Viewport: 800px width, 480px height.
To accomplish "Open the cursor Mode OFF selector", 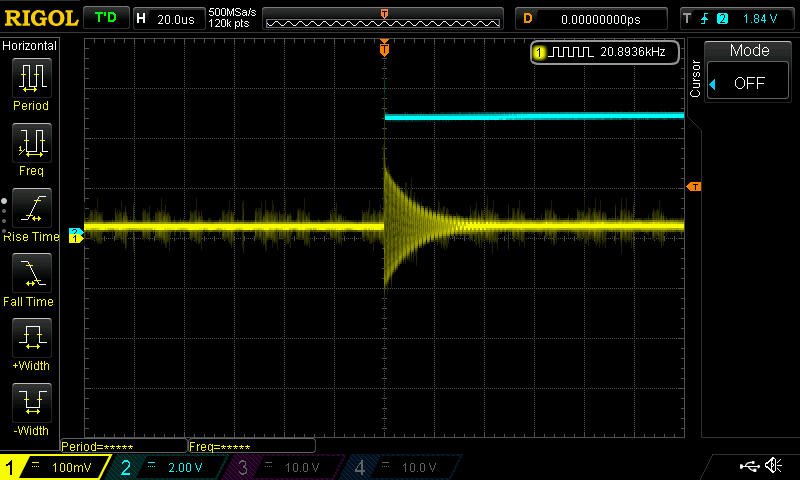I will click(x=749, y=83).
